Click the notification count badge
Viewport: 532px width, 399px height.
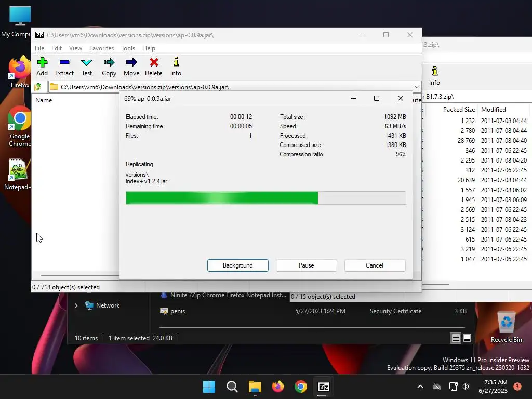(517, 386)
